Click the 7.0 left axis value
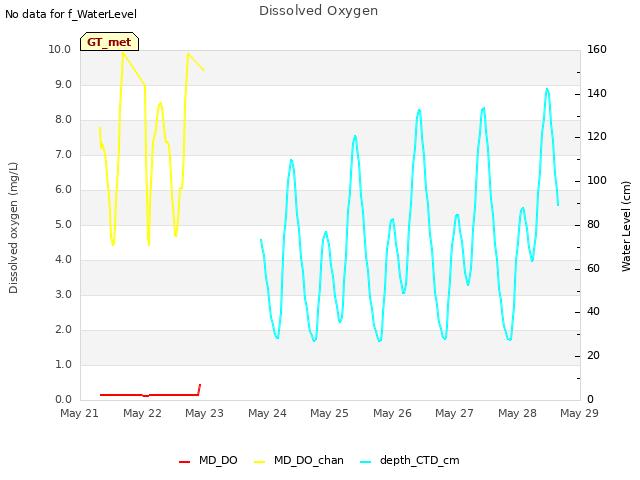Image resolution: width=640 pixels, height=480 pixels. pos(63,155)
